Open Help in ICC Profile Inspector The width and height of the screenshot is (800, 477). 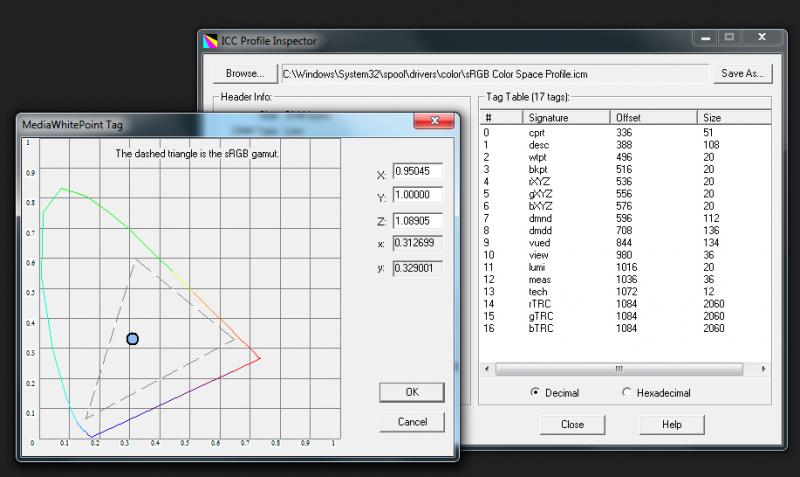coord(672,424)
